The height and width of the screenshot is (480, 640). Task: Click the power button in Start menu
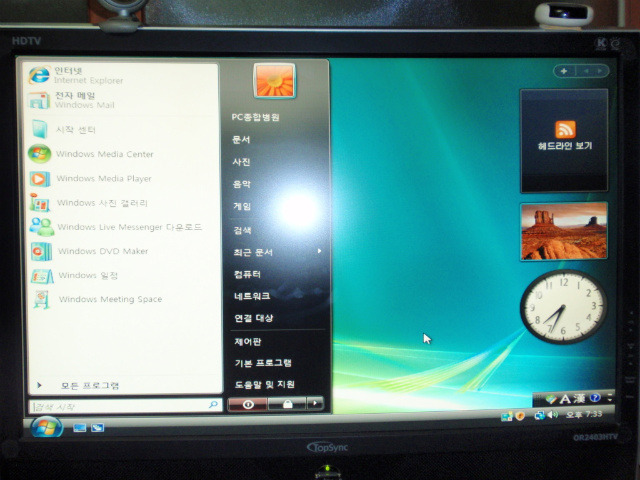[x=248, y=404]
